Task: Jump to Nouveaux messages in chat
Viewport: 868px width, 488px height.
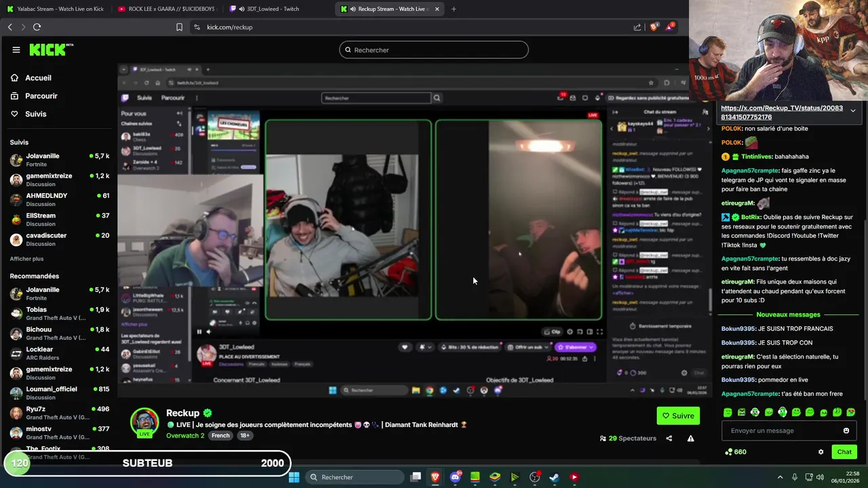Action: 788,314
